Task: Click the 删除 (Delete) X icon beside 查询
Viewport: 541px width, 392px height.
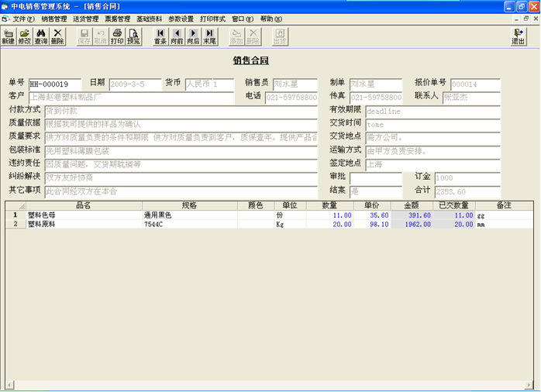Action: click(57, 36)
